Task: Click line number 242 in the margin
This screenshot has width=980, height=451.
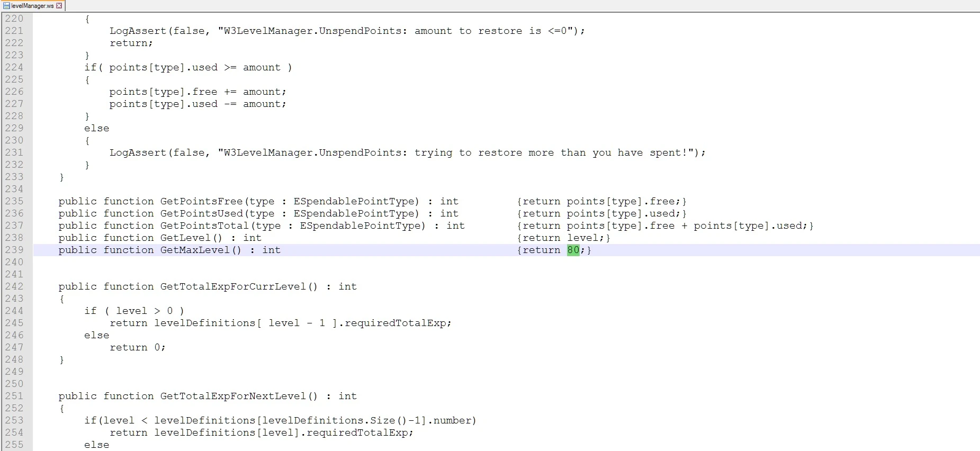Action: coord(14,286)
